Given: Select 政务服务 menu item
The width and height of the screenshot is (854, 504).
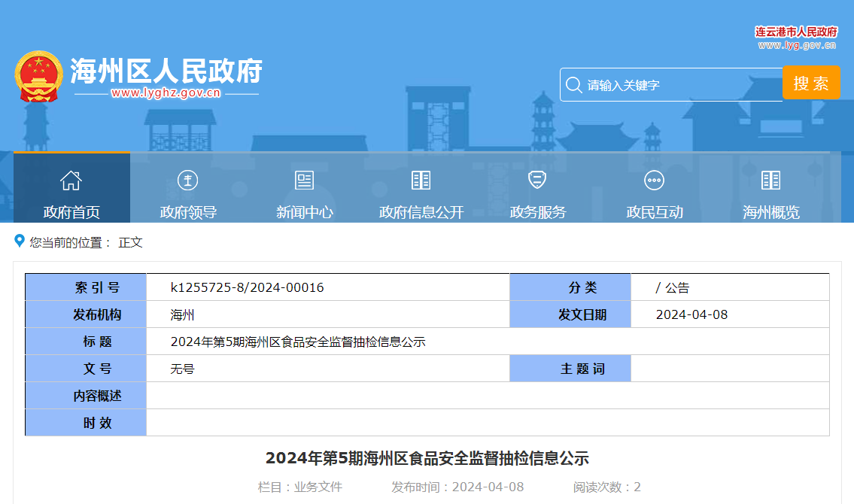Looking at the screenshot, I should point(537,211).
